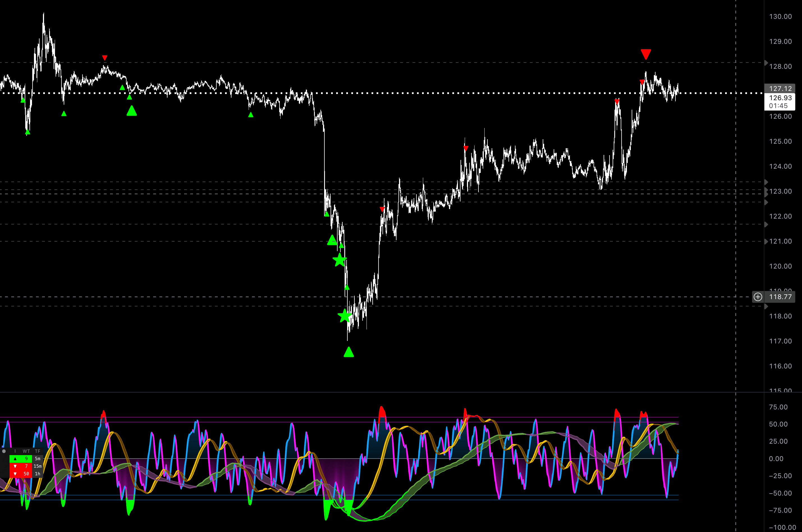Click the level arrow marker at 128.00 line
Image resolution: width=802 pixels, height=532 pixels.
coord(766,63)
